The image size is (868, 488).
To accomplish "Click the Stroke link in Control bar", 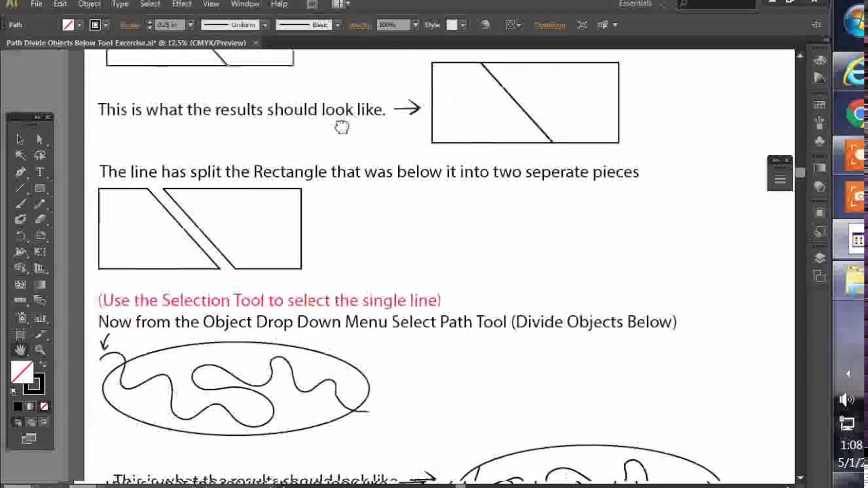I will pos(130,25).
